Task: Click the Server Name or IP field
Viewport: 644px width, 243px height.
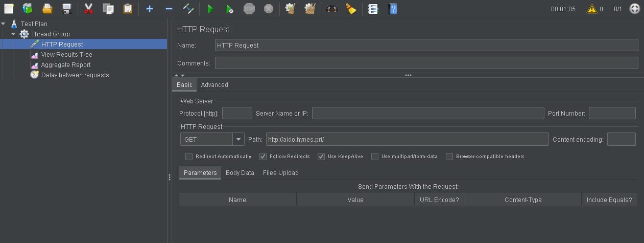Action: click(x=428, y=113)
